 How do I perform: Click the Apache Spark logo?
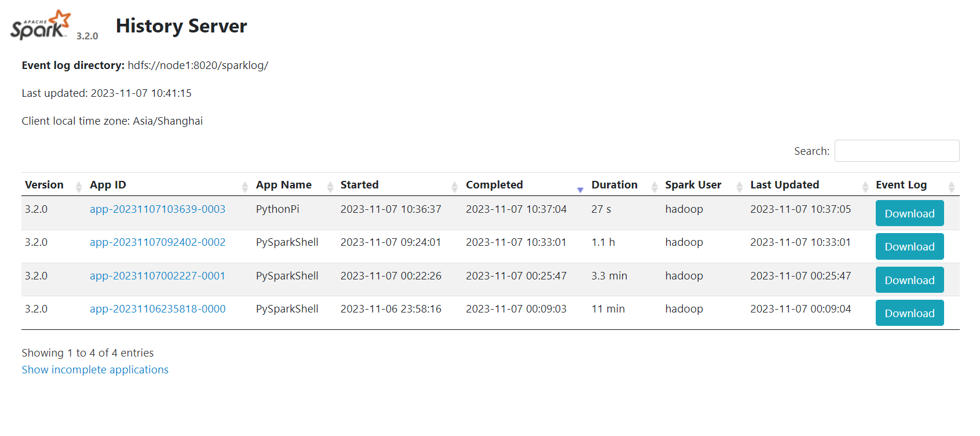[41, 26]
